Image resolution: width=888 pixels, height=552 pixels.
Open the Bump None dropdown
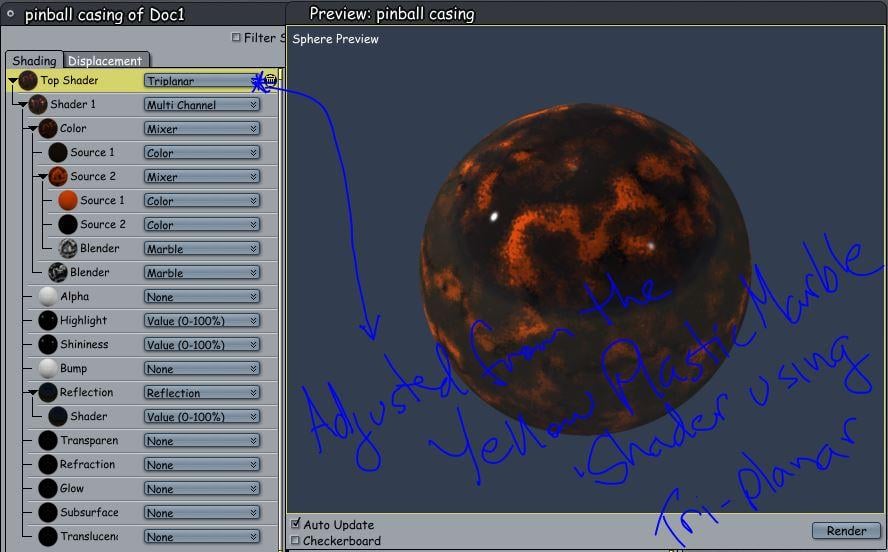click(202, 369)
